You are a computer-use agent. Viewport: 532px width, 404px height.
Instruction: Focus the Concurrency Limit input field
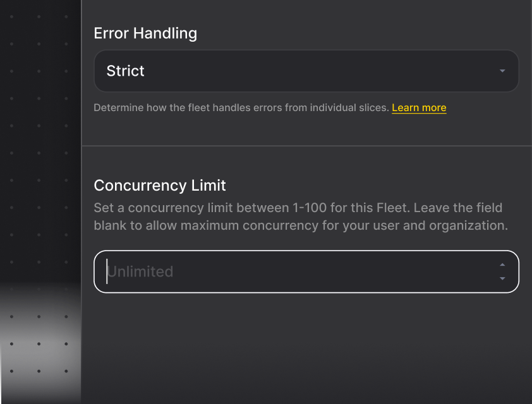click(306, 271)
